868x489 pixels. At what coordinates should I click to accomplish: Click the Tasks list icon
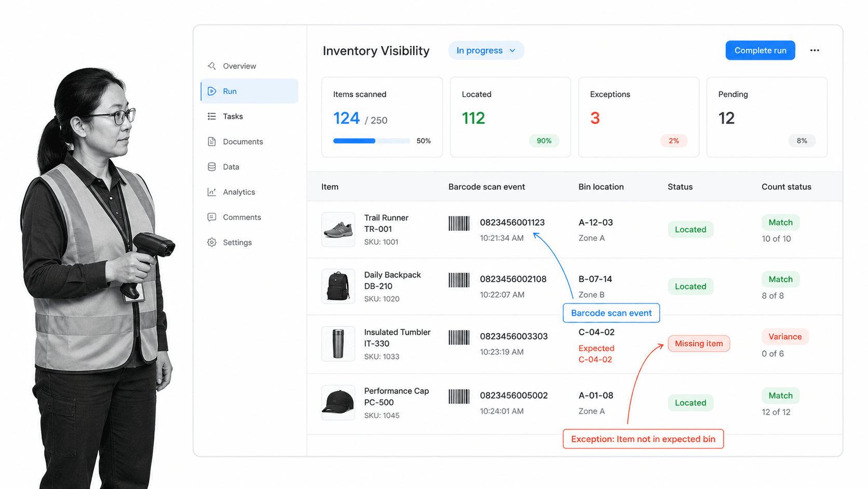(212, 116)
